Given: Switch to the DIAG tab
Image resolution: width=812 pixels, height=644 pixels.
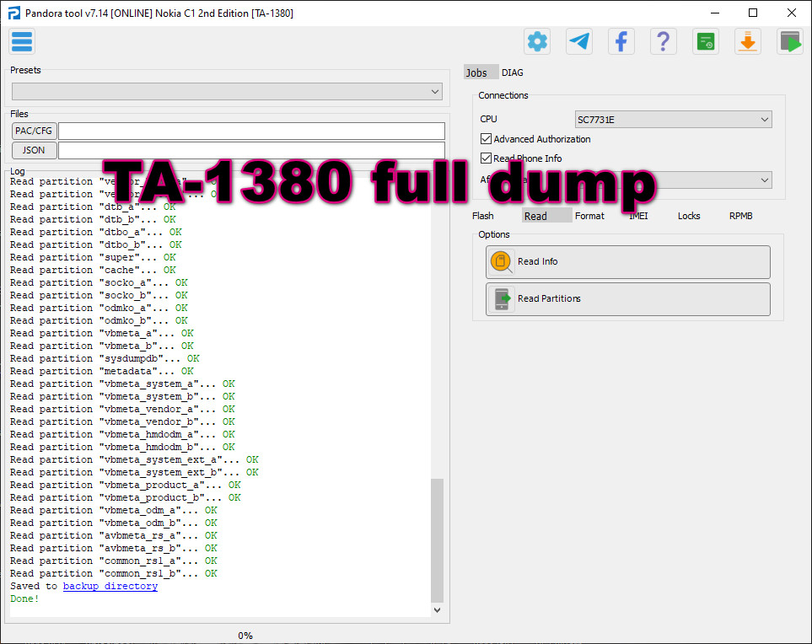Looking at the screenshot, I should [512, 72].
